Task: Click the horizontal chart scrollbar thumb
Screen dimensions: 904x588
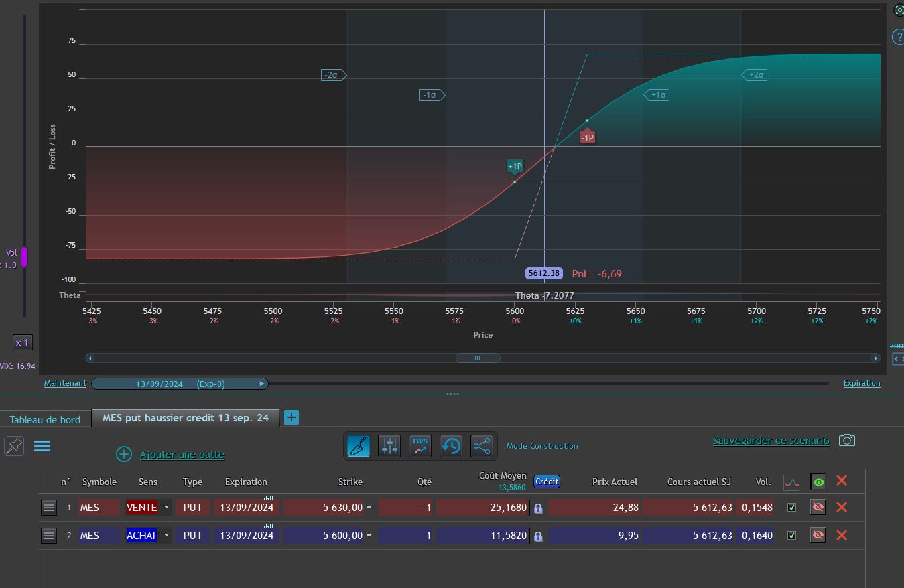Action: [x=478, y=358]
